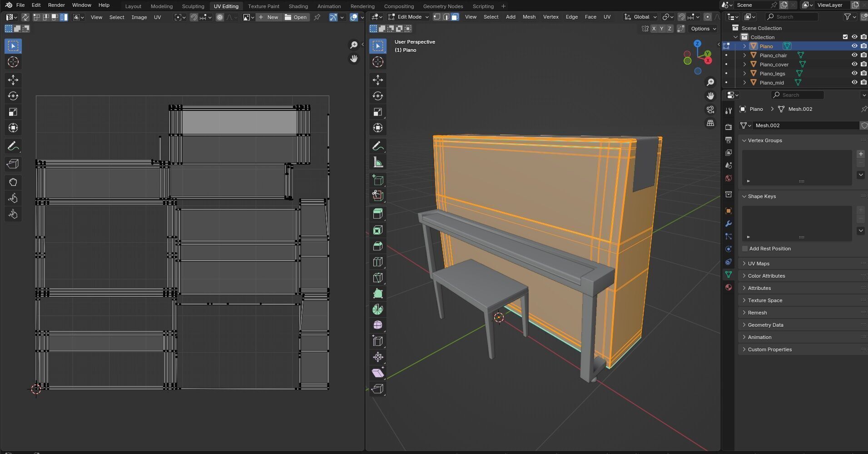Toggle Add Rest Position checkbox
The width and height of the screenshot is (868, 454).
[745, 249]
